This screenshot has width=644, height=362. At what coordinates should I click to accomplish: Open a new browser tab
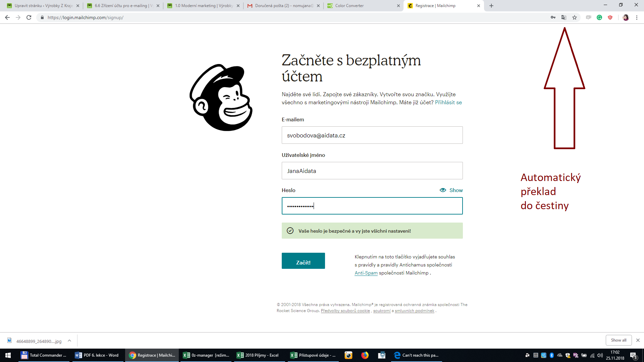(x=491, y=6)
